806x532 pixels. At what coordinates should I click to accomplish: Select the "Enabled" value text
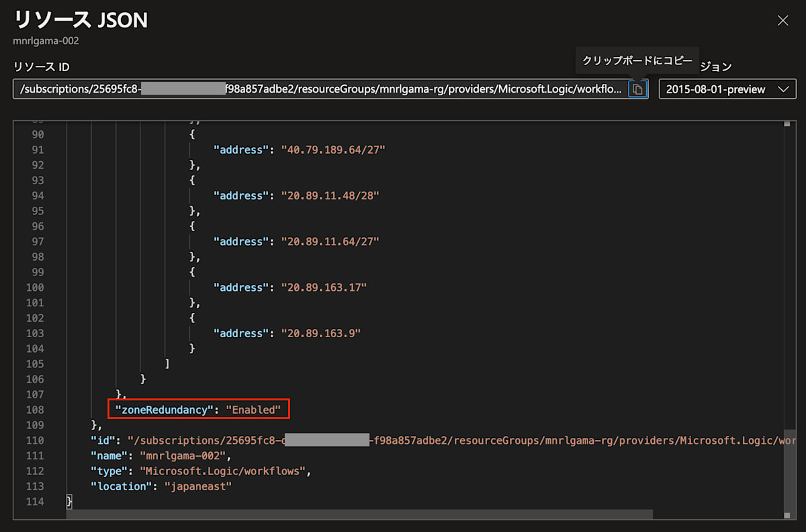(x=253, y=409)
